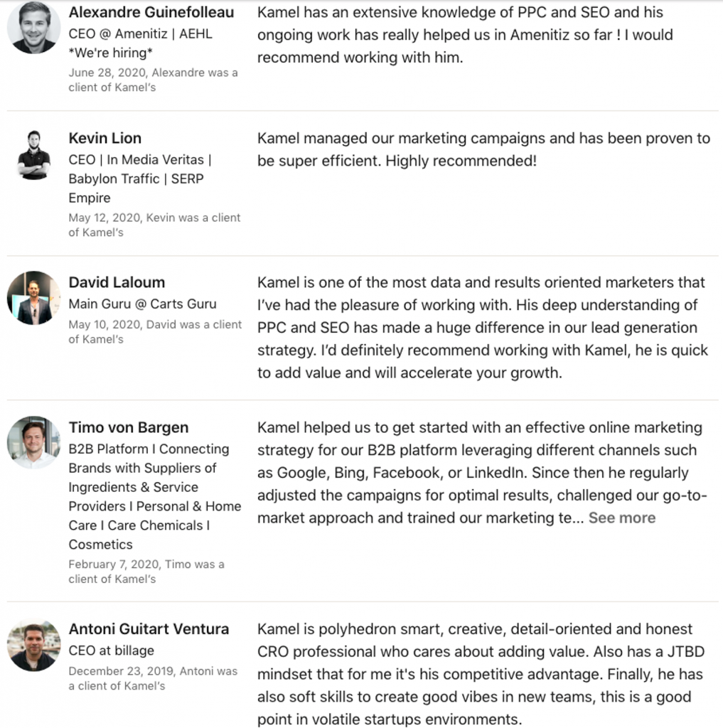Click Kevin's 'super efficient' recommendation text
This screenshot has width=723, height=728.
click(x=484, y=149)
